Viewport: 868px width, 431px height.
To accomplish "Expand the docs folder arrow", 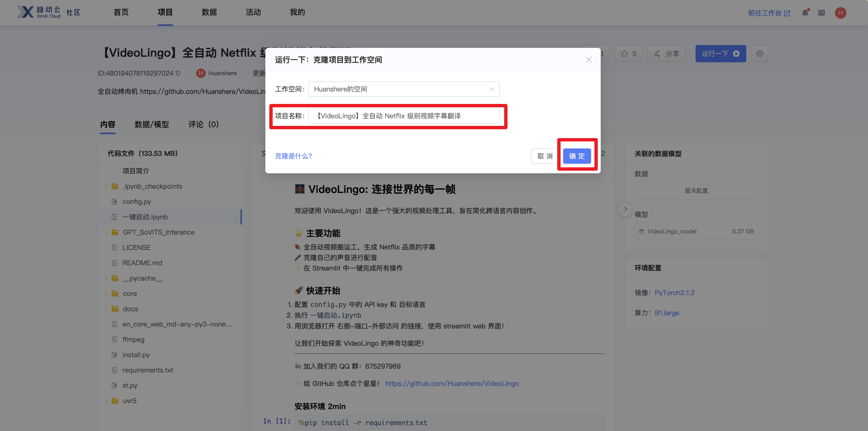I will pyautogui.click(x=106, y=309).
